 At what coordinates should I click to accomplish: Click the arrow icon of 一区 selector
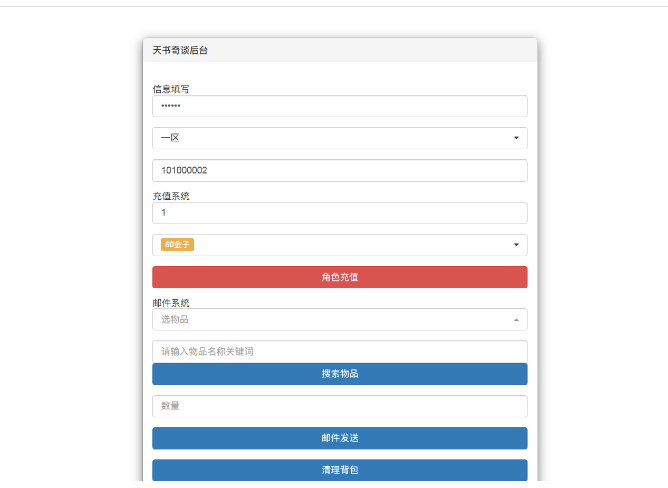[x=516, y=138]
